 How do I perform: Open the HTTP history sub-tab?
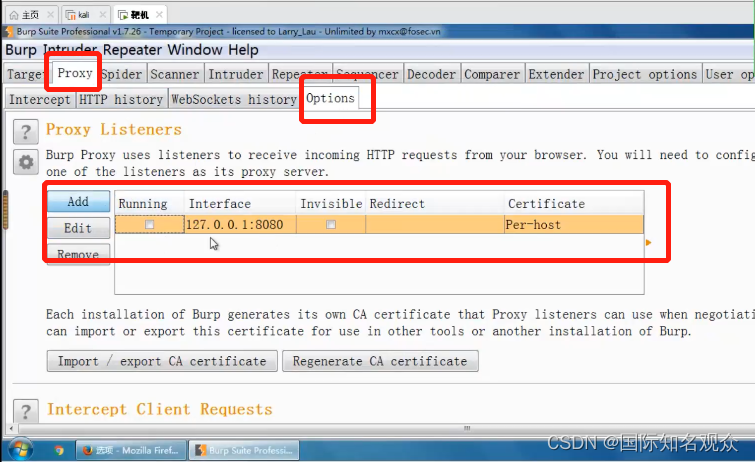[x=121, y=99]
